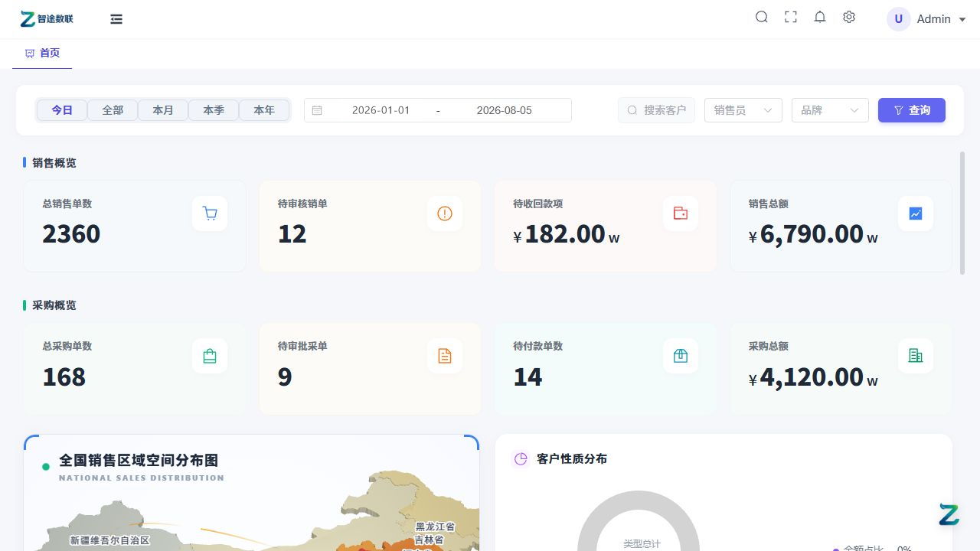Screen dimensions: 980x551
Task: Click the page vertical scrollbar
Action: point(962,213)
